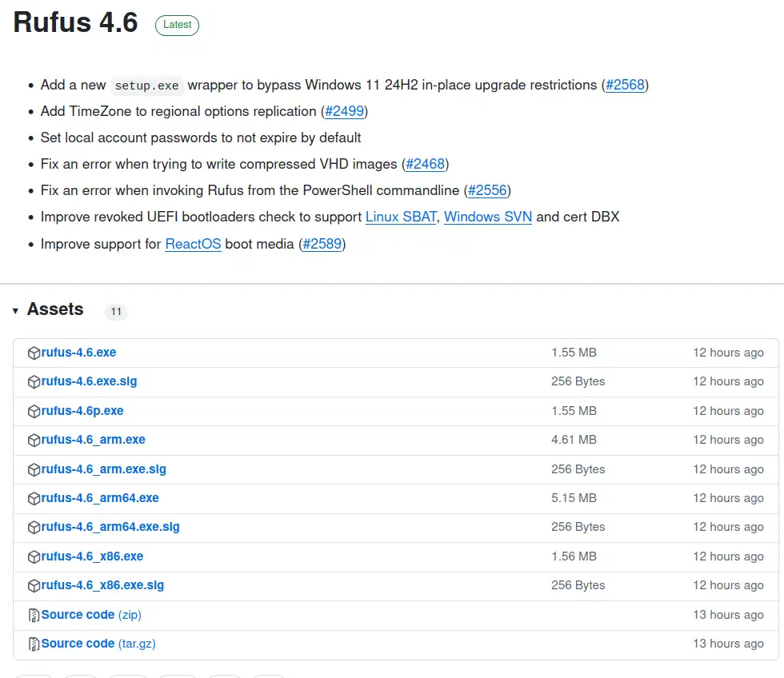
Task: Click the package icon beside rufus-4.6_x86.exe
Action: 34,556
